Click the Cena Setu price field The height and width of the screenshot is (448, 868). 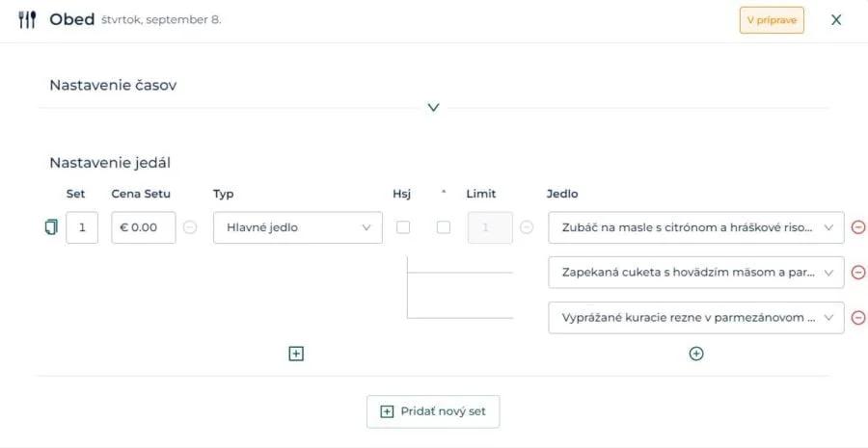144,227
